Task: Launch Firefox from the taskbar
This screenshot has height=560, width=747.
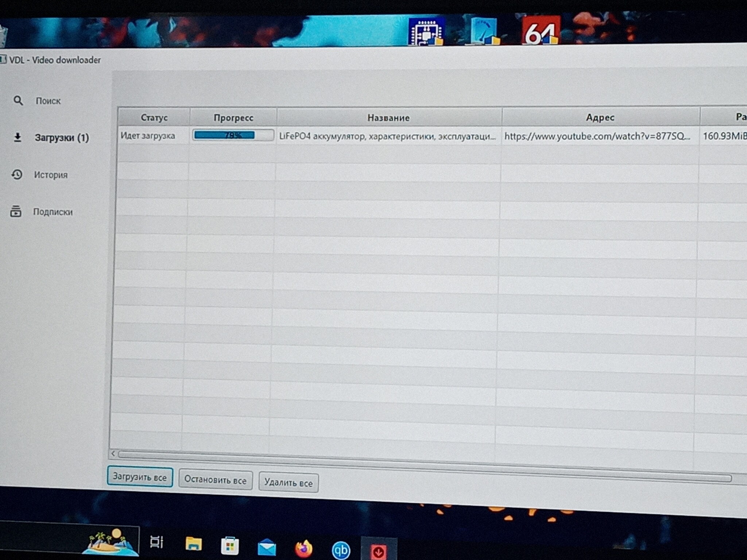Action: click(303, 548)
